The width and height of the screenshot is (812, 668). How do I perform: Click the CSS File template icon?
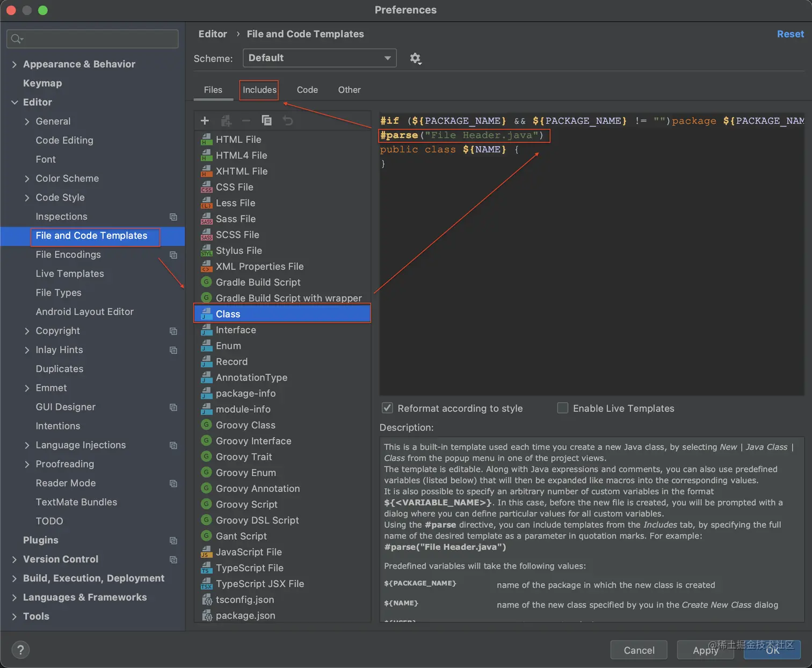[x=207, y=187]
